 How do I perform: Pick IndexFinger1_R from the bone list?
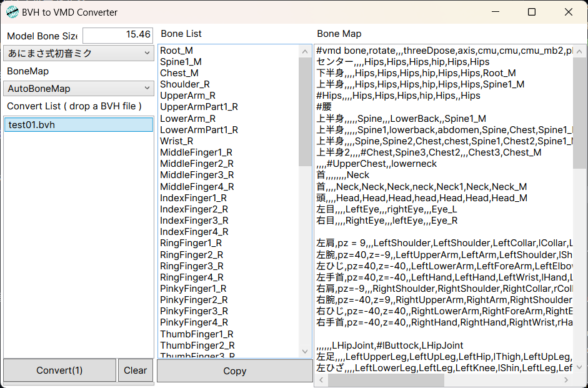coord(193,198)
